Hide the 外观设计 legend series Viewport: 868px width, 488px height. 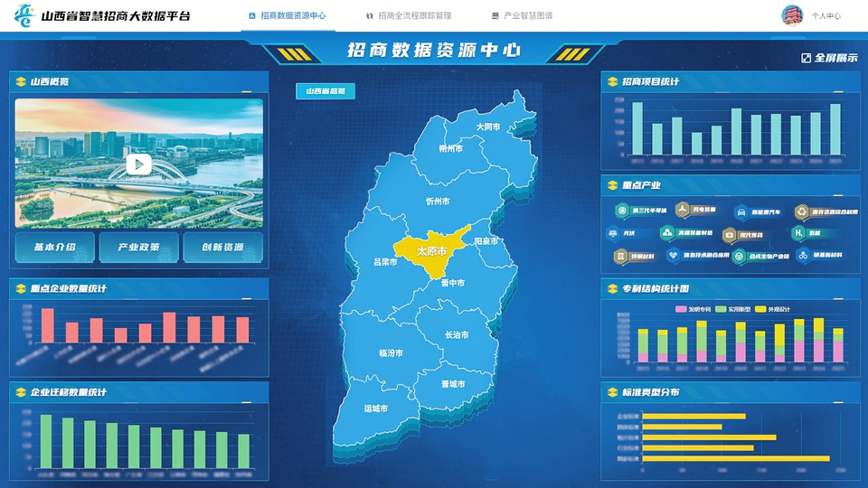point(760,309)
